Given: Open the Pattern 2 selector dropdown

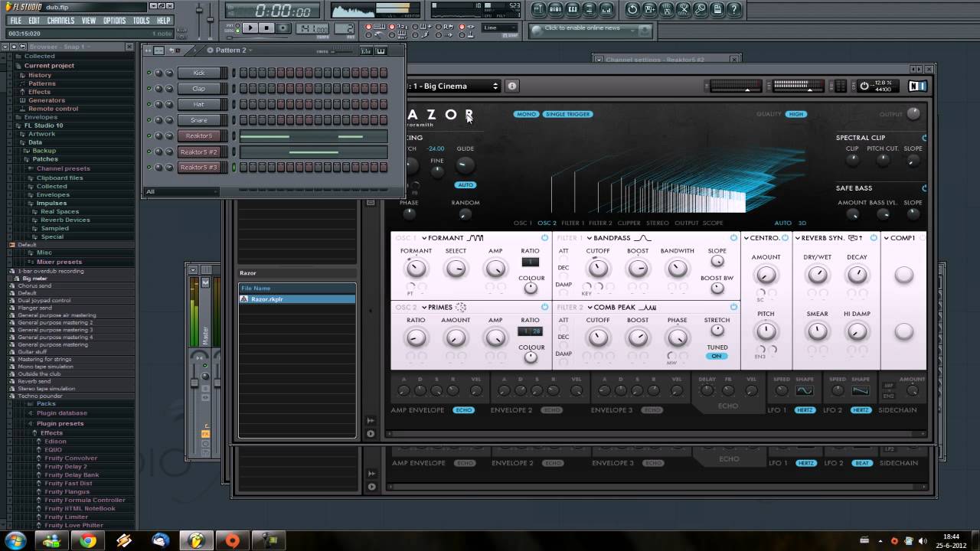Looking at the screenshot, I should pyautogui.click(x=229, y=51).
